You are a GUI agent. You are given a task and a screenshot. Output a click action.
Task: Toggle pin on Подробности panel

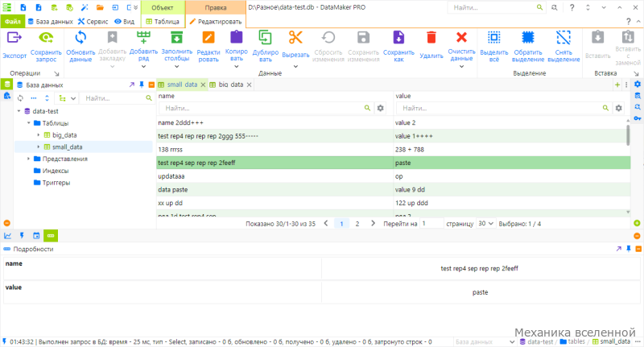(x=629, y=249)
